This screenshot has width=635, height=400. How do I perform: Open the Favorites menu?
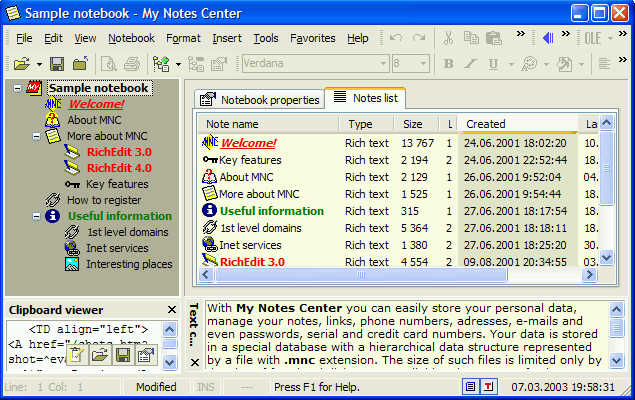pyautogui.click(x=313, y=38)
